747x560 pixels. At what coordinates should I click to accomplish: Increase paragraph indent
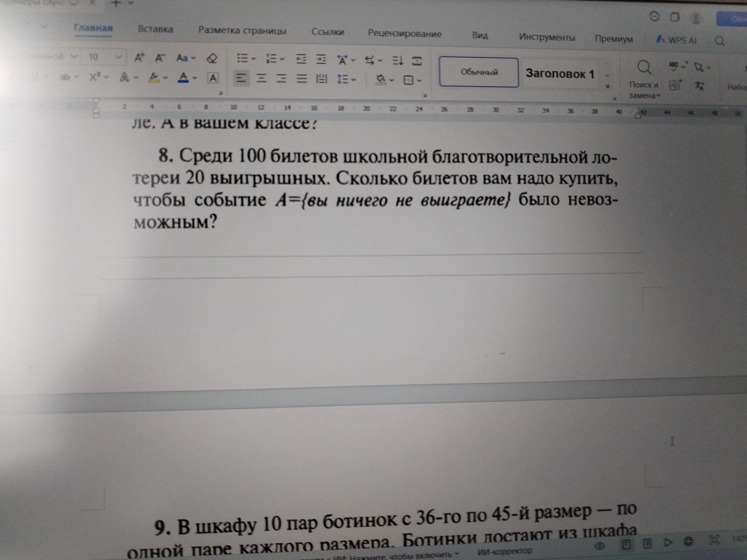pyautogui.click(x=321, y=60)
